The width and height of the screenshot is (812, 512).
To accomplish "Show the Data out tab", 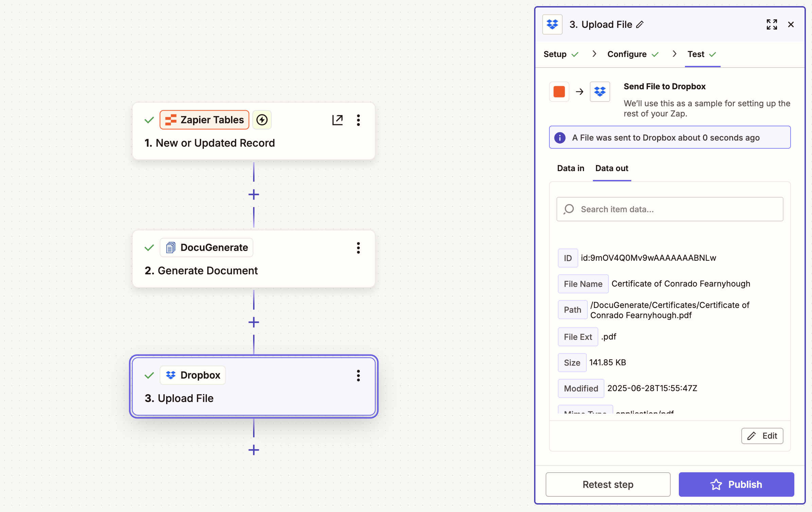I will click(612, 168).
